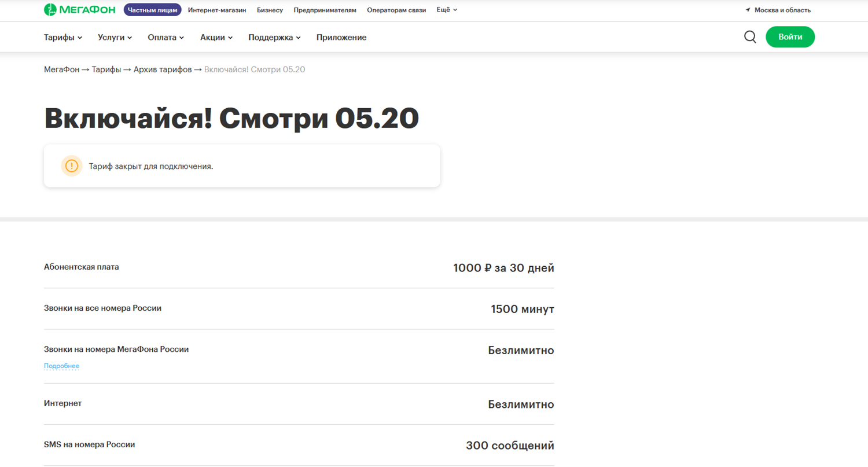Screen dimensions: 868x467
Task: Select the Частным лицам tab
Action: tap(153, 10)
